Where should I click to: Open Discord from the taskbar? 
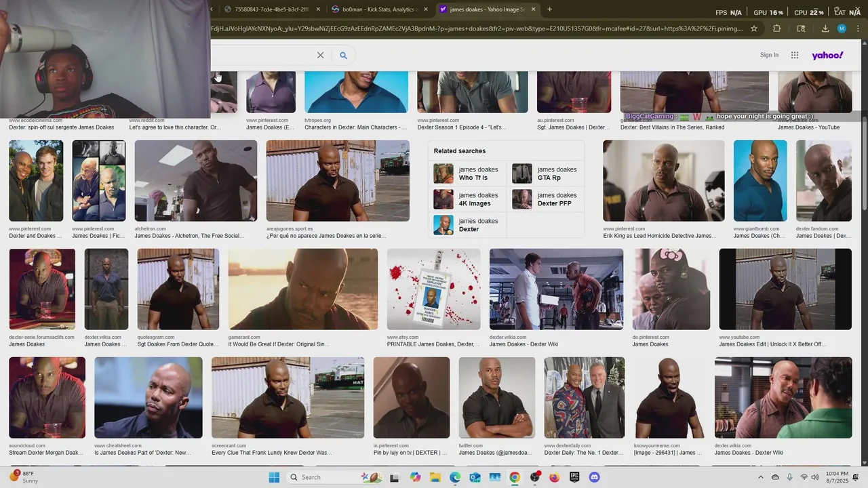tap(595, 477)
